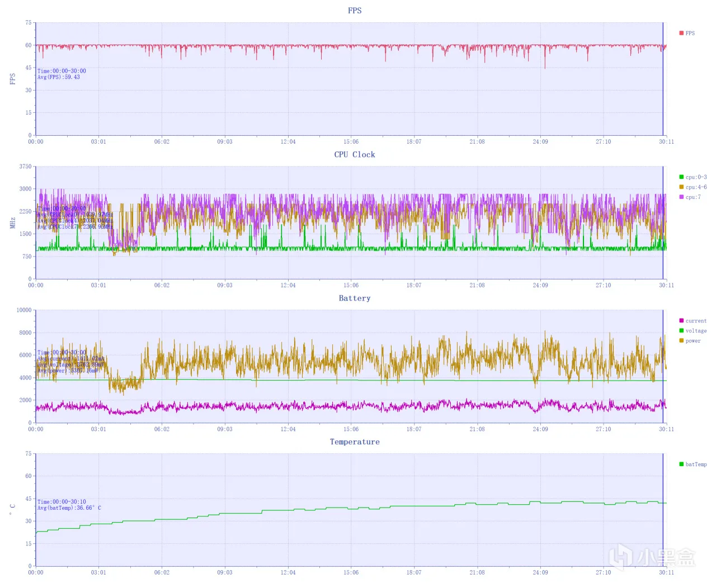This screenshot has width=716, height=588.
Task: Click the FPS chart title
Action: click(x=355, y=11)
